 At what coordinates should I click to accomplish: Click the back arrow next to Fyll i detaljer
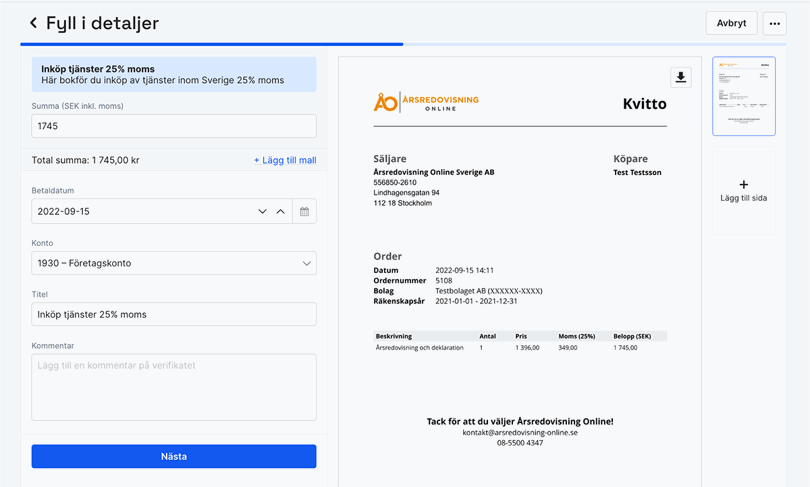[x=33, y=23]
